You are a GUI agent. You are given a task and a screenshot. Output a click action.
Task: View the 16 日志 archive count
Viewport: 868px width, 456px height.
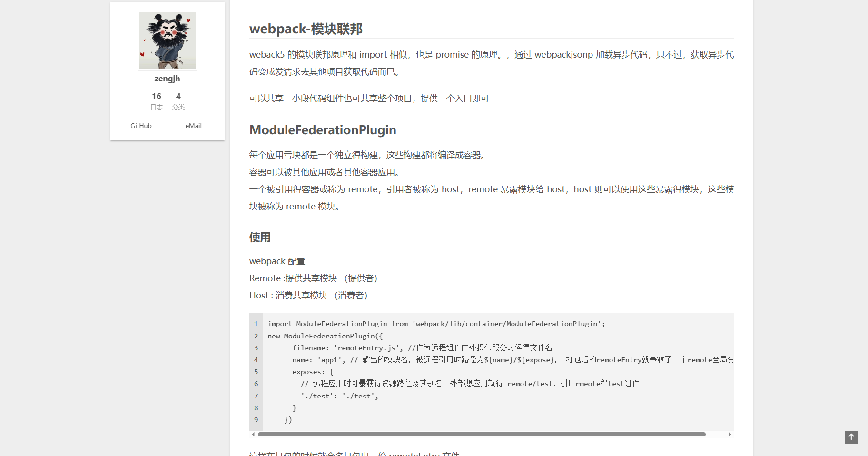point(157,101)
